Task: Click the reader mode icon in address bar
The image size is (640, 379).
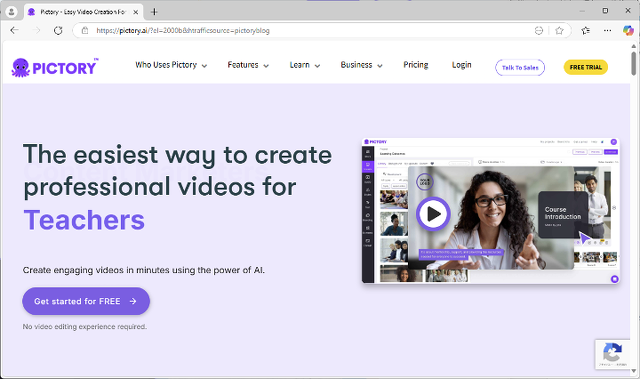Action: tap(539, 31)
